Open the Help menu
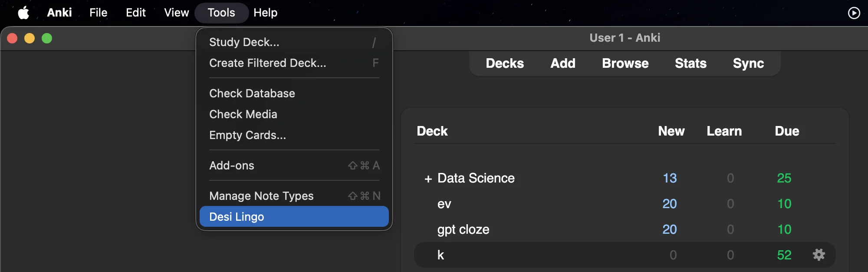This screenshot has width=868, height=272. pyautogui.click(x=265, y=13)
